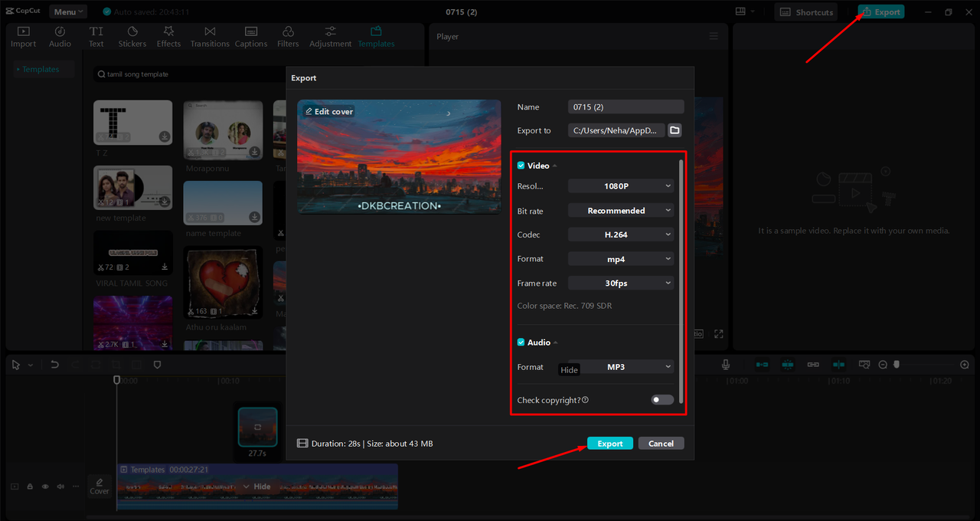Uncheck the Audio export checkbox
Image resolution: width=980 pixels, height=521 pixels.
521,342
